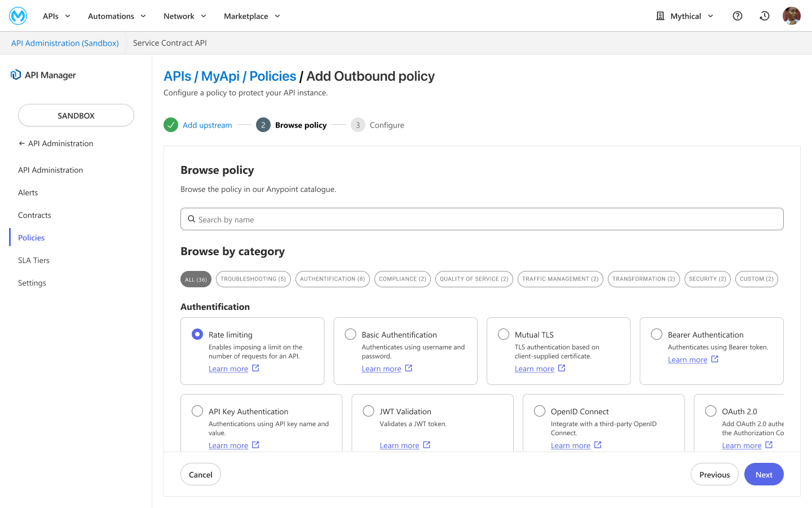The height and width of the screenshot is (508, 812).
Task: Click the Previous button
Action: click(x=714, y=474)
